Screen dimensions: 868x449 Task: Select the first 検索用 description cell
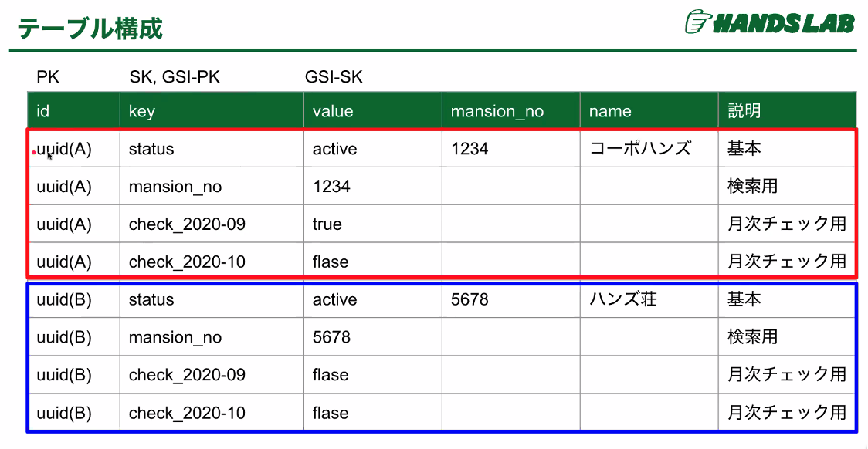coord(788,187)
